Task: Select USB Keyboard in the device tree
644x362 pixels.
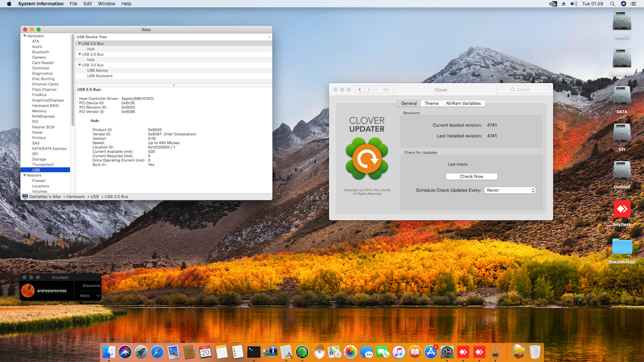Action: 99,76
